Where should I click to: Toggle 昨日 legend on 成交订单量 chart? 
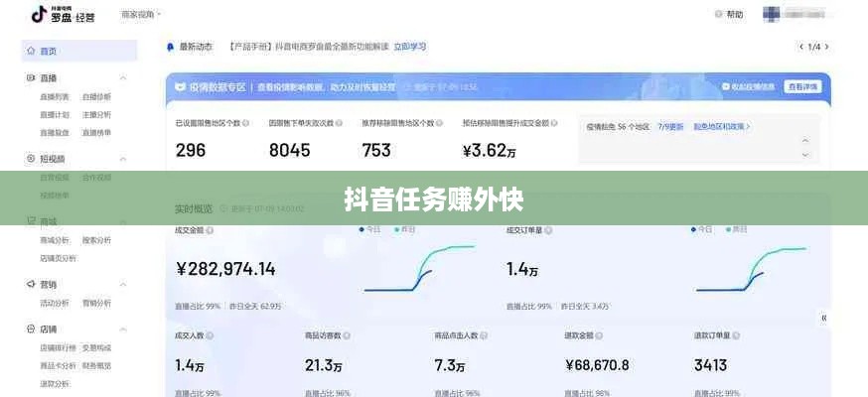tap(736, 229)
